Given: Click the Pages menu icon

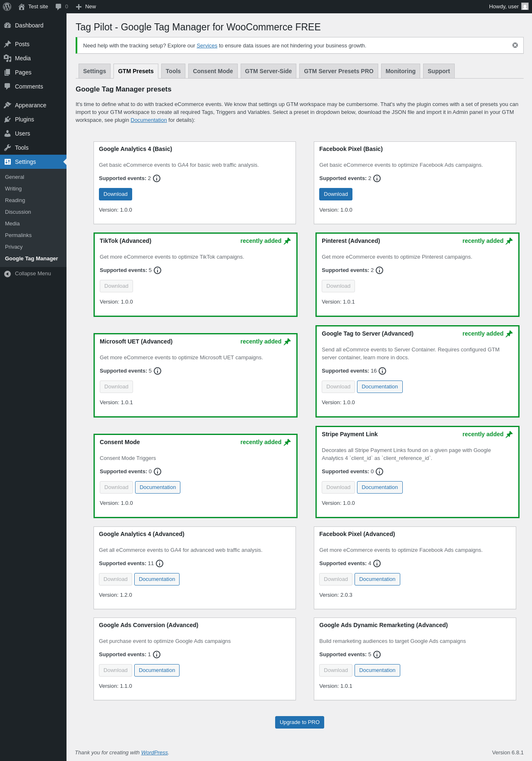Looking at the screenshot, I should pyautogui.click(x=7, y=72).
